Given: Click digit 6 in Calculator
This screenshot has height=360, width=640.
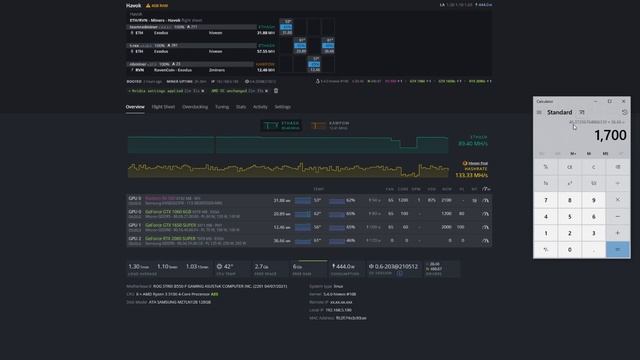Looking at the screenshot, I should click(594, 216).
